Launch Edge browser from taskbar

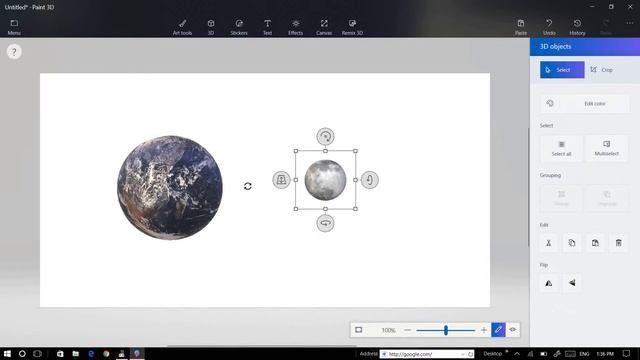91,353
